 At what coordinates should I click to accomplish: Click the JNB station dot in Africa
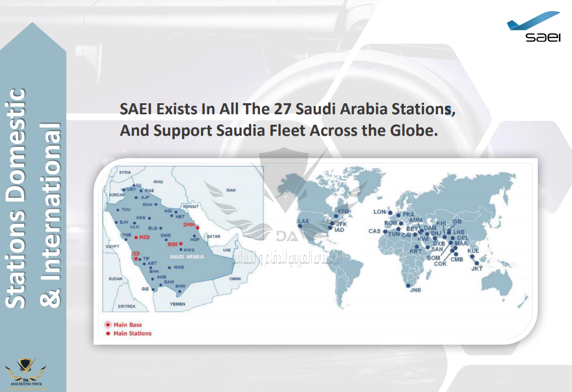[408, 285]
